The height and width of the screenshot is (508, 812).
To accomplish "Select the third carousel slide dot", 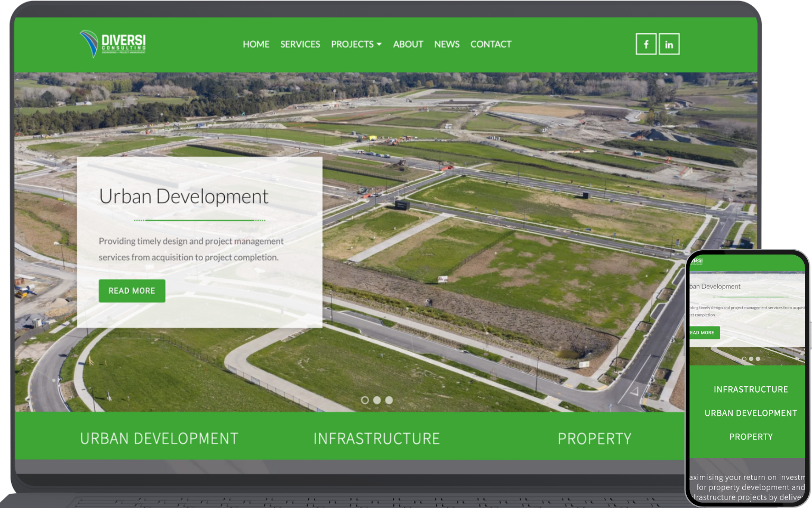I will (389, 401).
